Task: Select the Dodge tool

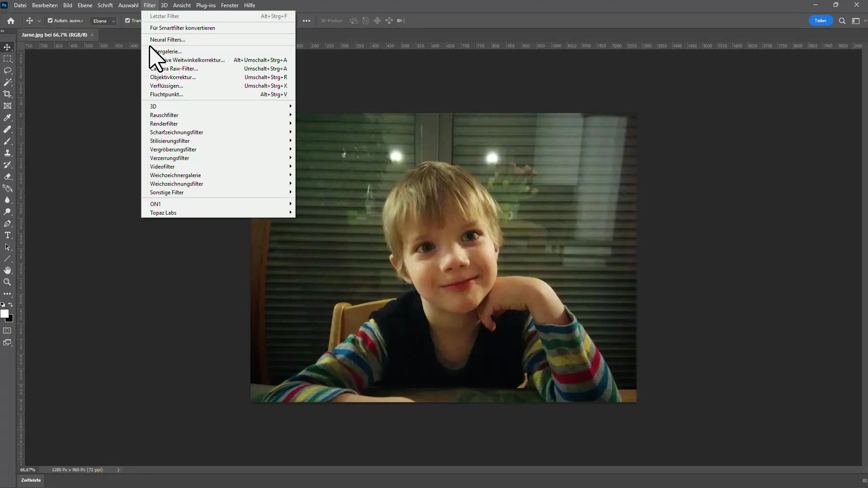Action: [7, 211]
